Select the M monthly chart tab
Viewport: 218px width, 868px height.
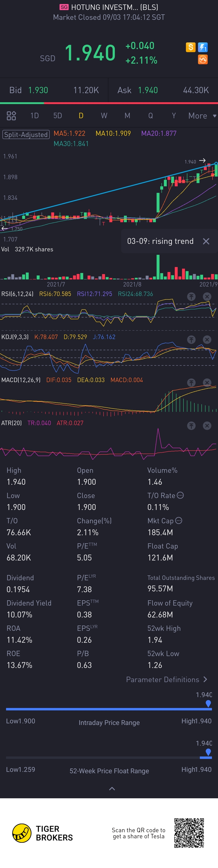click(127, 116)
